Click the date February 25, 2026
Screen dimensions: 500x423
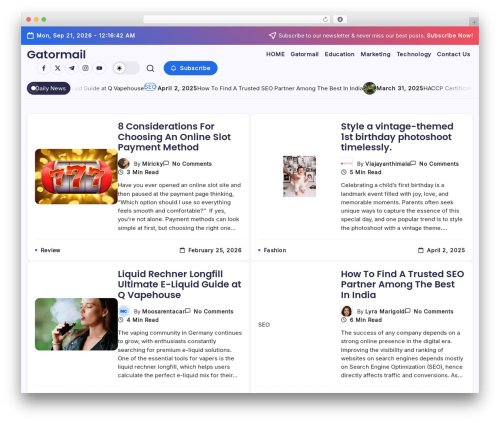tap(215, 250)
